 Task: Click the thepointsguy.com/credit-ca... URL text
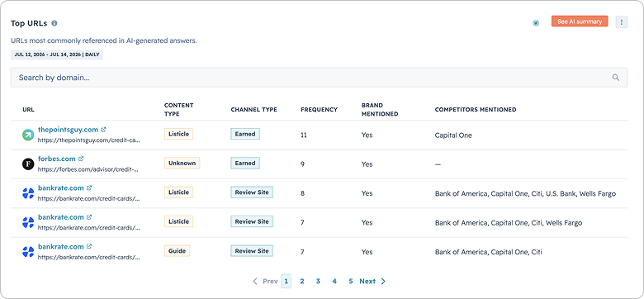[88, 140]
